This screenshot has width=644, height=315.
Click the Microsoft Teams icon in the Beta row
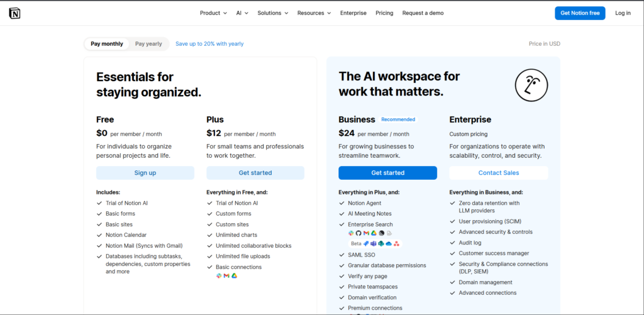click(374, 243)
